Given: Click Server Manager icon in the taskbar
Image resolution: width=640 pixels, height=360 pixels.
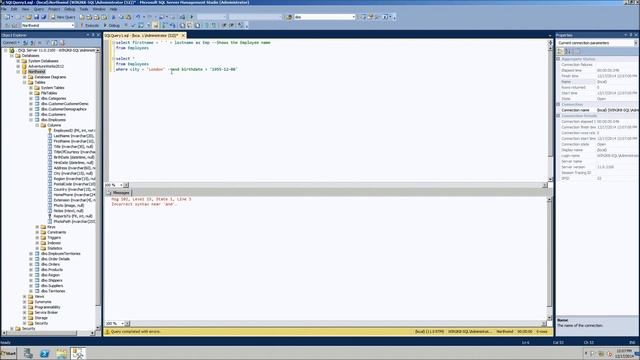Looking at the screenshot, I should pos(28,353).
